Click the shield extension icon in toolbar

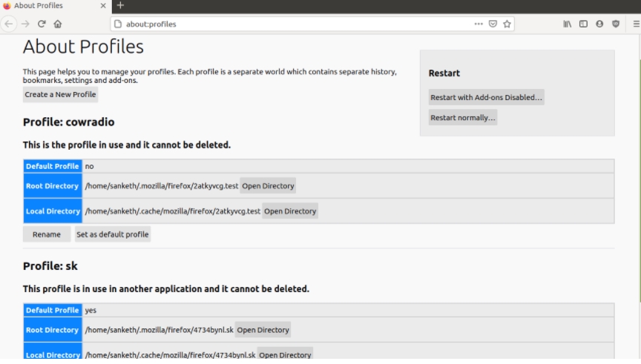click(615, 24)
